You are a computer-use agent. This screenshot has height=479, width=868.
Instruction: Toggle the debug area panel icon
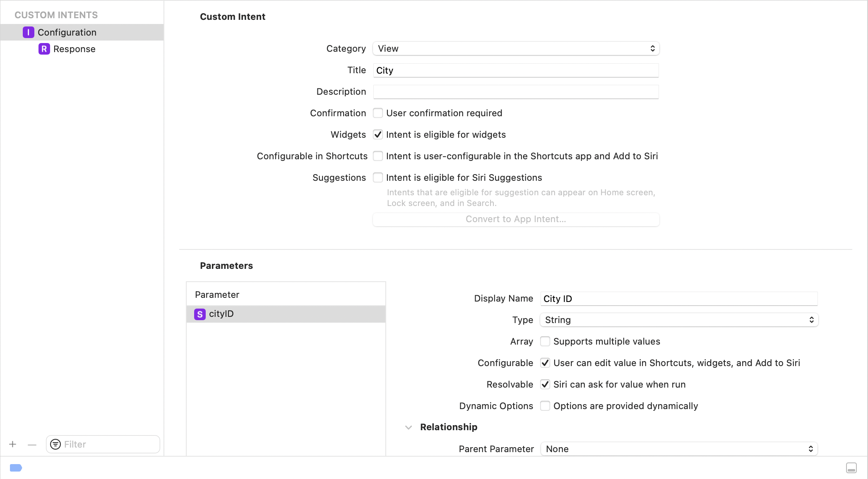(x=851, y=468)
